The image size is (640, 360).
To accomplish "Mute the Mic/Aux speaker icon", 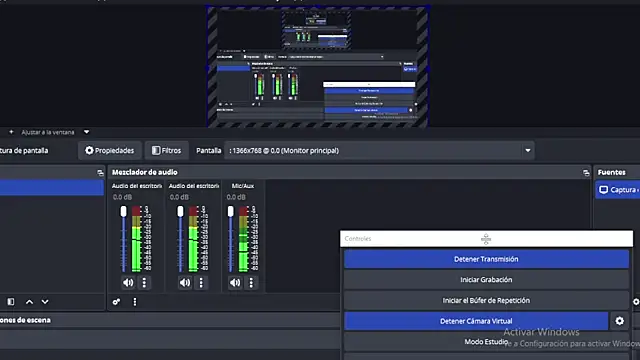I will (x=235, y=282).
